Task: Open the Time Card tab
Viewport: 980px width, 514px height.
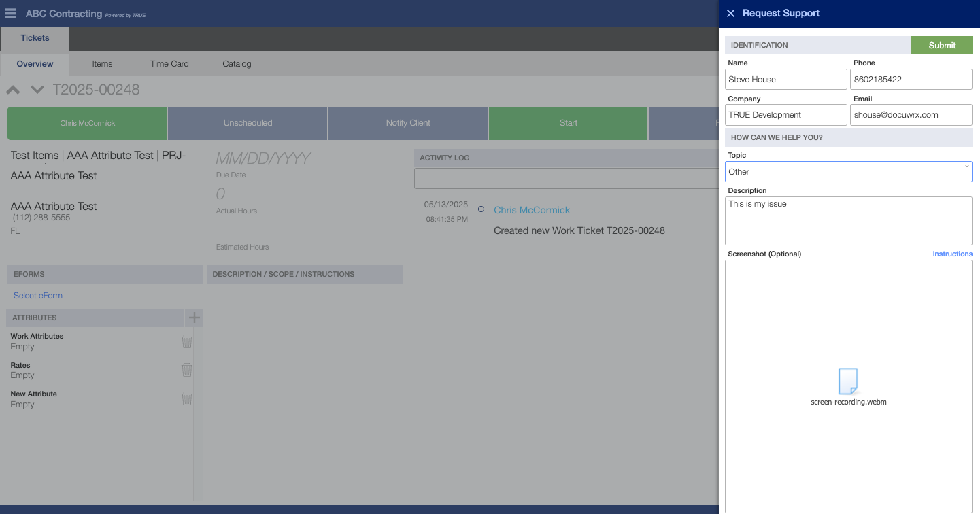Action: 169,64
